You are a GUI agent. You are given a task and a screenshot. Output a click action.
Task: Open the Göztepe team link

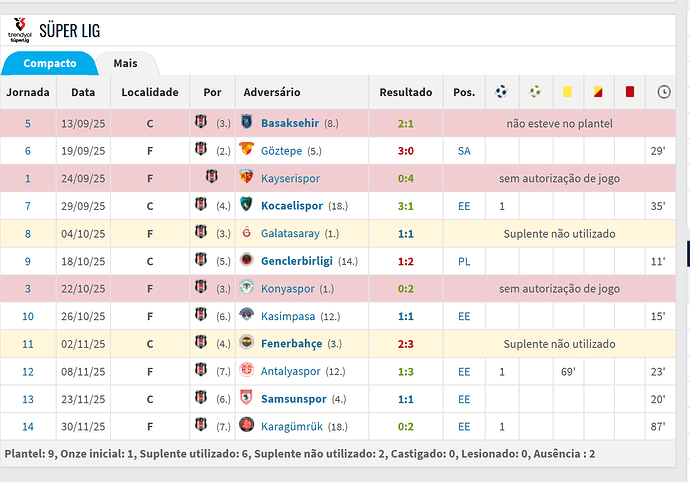tap(282, 151)
